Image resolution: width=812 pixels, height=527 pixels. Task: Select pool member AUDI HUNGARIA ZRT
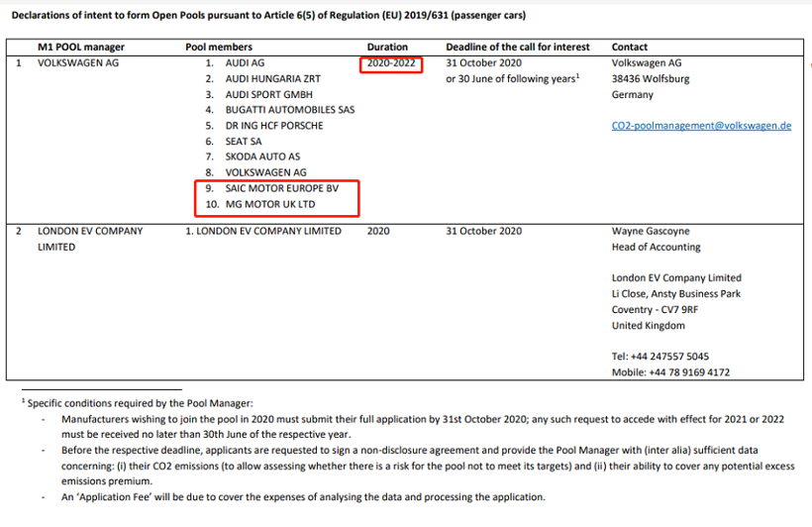(272, 78)
